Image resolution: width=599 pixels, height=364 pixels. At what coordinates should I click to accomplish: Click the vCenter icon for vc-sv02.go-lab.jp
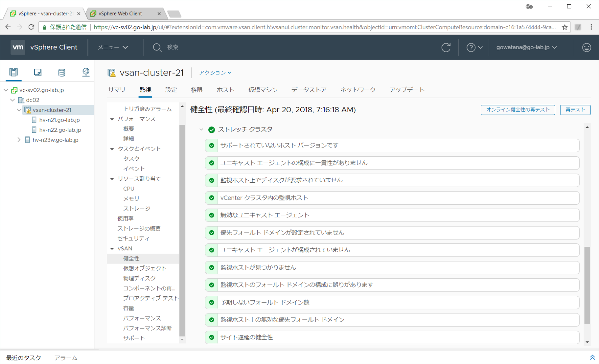(x=14, y=90)
